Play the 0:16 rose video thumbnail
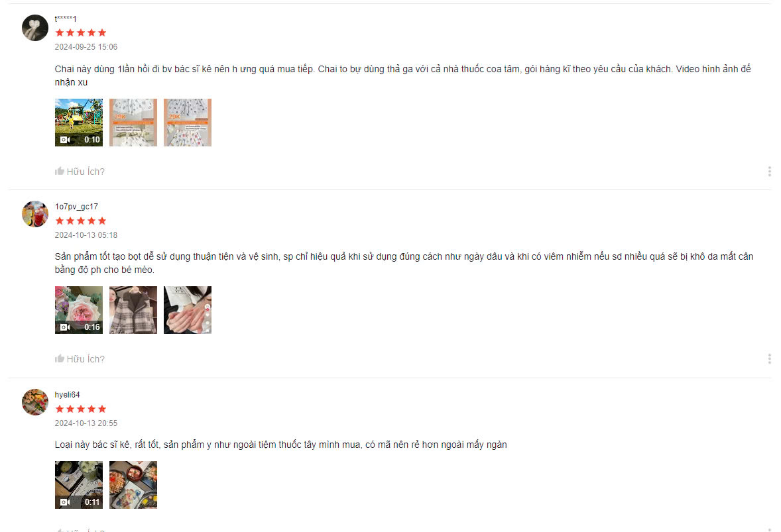Viewport: 781px width, 532px height. pyautogui.click(x=79, y=310)
